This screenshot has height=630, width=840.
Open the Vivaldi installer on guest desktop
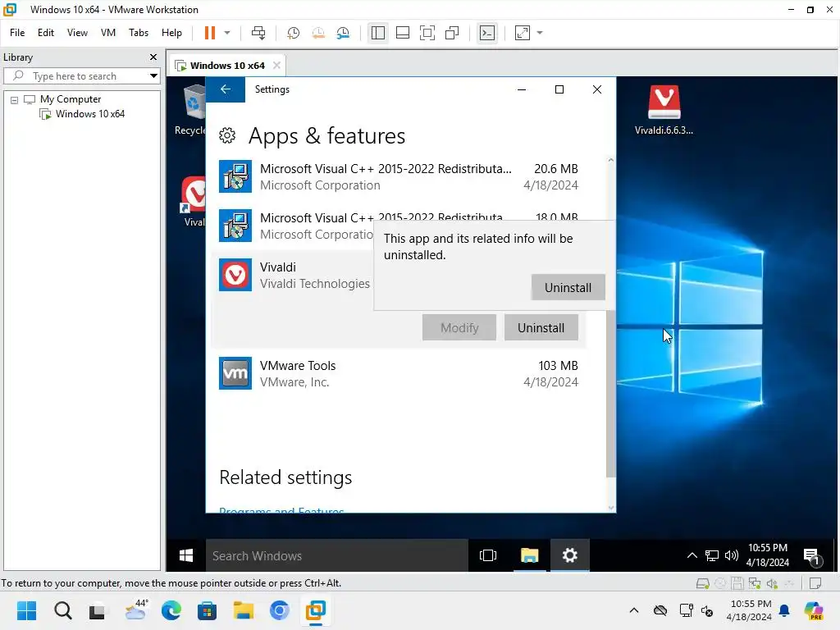pyautogui.click(x=664, y=110)
